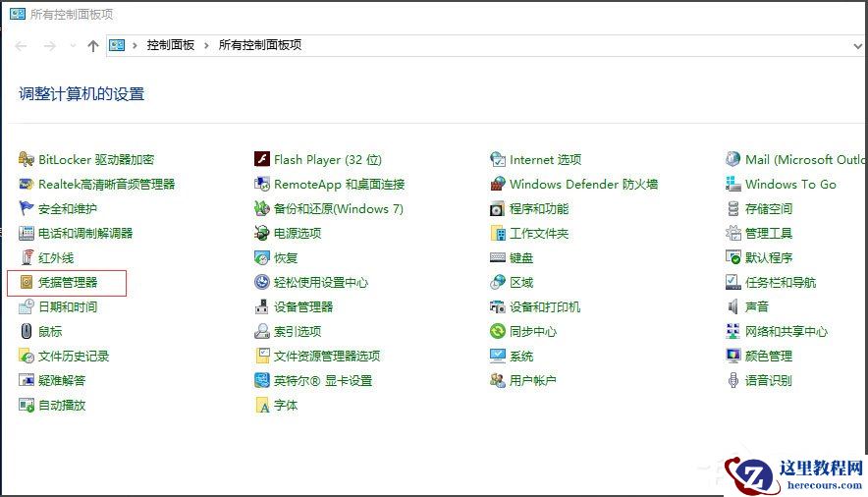Select the 所有控制面板项 breadcrumb

pos(260,45)
